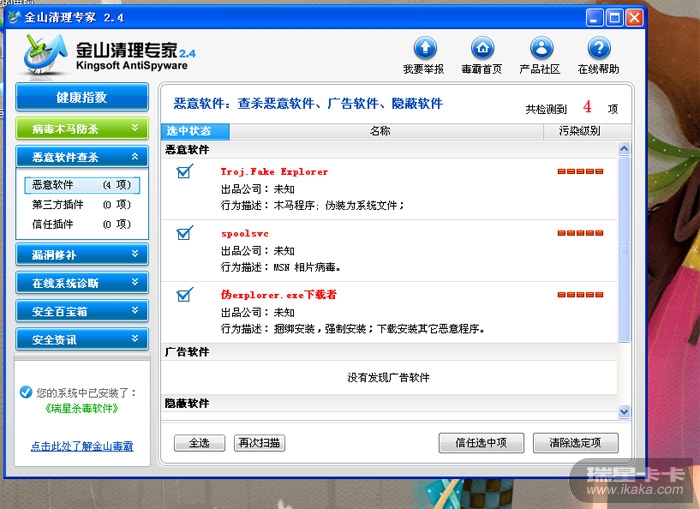This screenshot has height=509, width=700.
Task: Click the 没有发现广告软件 message
Action: (388, 378)
